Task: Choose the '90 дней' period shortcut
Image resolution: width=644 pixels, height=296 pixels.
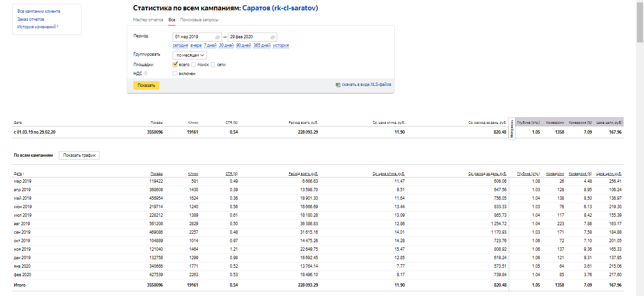Action: tap(244, 45)
